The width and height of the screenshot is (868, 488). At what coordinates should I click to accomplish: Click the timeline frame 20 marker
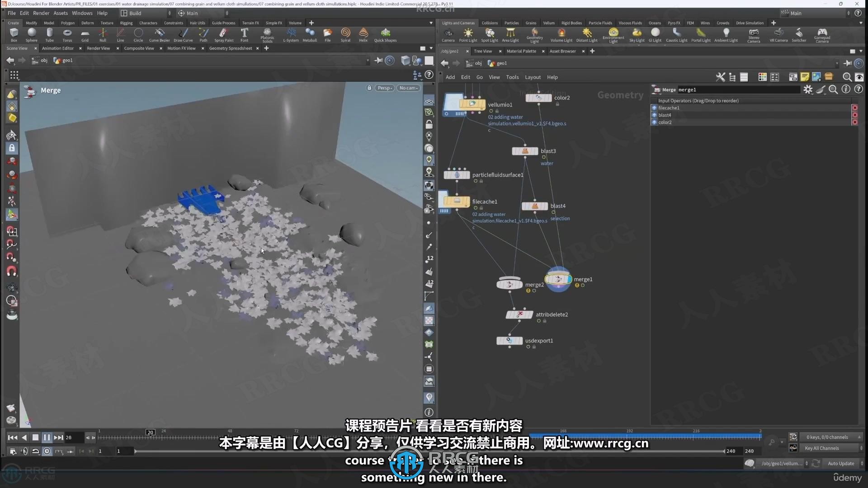151,432
